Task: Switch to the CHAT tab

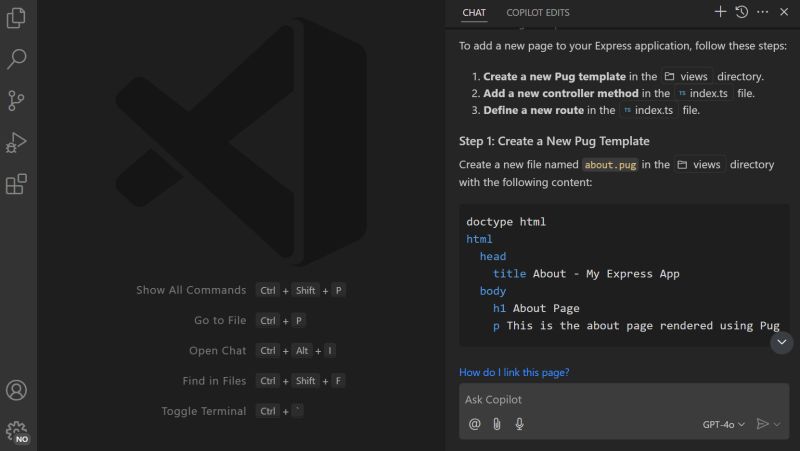Action: tap(474, 13)
